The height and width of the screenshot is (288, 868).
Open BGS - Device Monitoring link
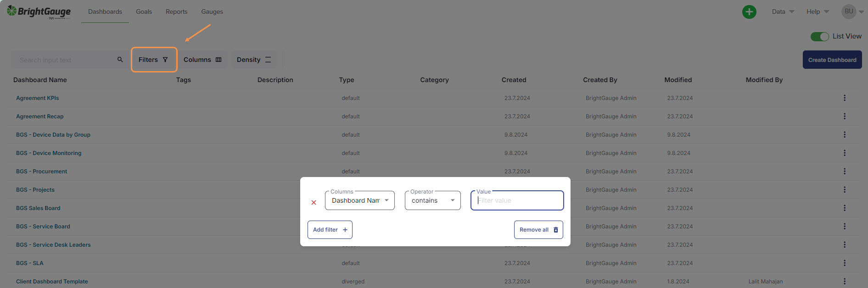coord(49,153)
